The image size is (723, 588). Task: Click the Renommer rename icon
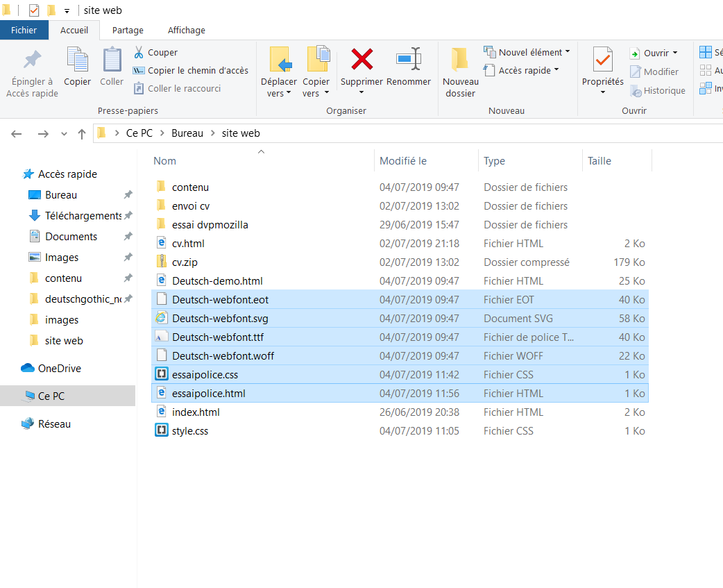408,60
